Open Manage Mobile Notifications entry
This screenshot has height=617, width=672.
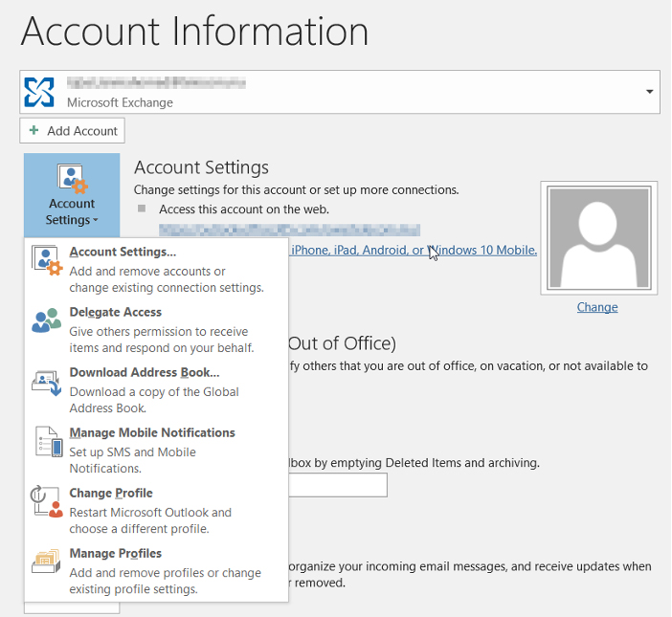[156, 450]
